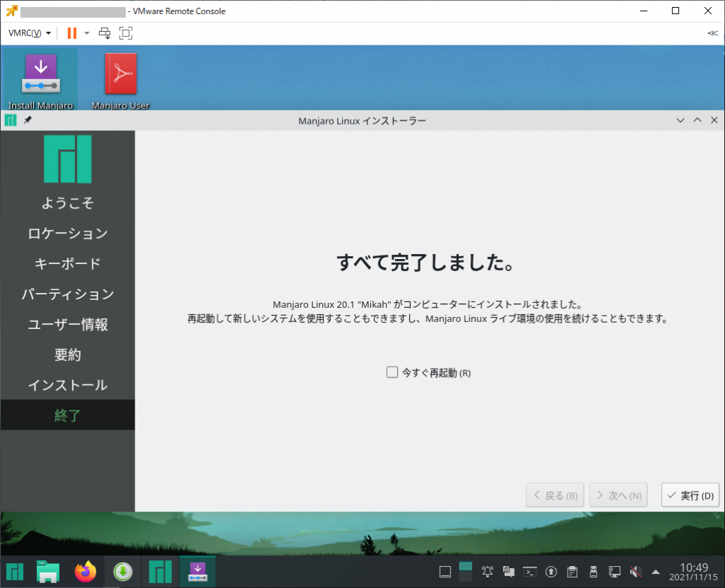
Task: Select the ようこそ step in sidebar
Action: [x=67, y=203]
